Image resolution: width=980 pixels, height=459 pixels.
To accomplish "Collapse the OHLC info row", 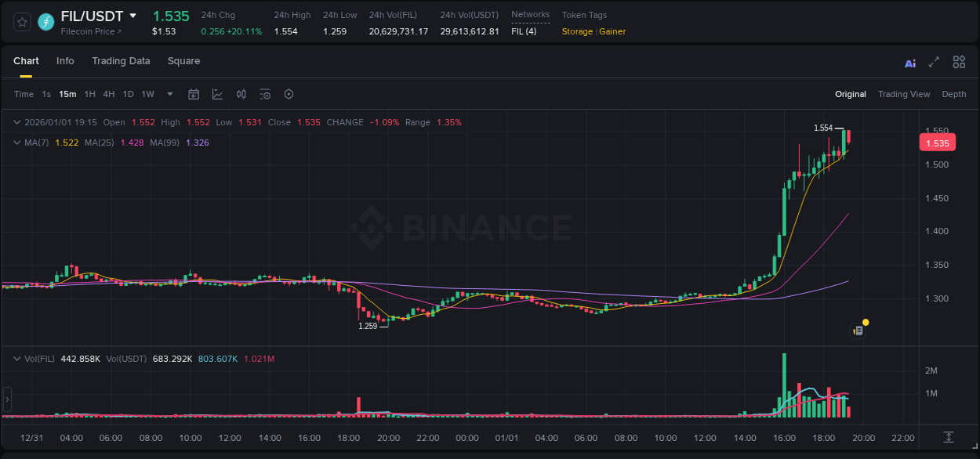I will 17,122.
